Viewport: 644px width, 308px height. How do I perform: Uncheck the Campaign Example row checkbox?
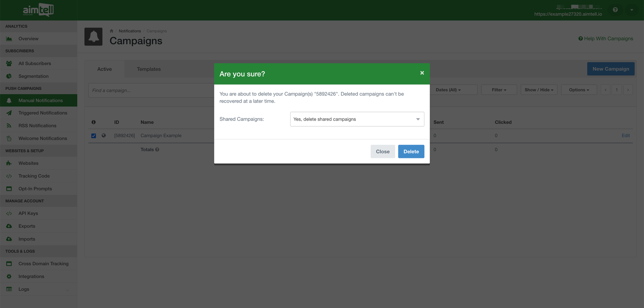coord(94,136)
